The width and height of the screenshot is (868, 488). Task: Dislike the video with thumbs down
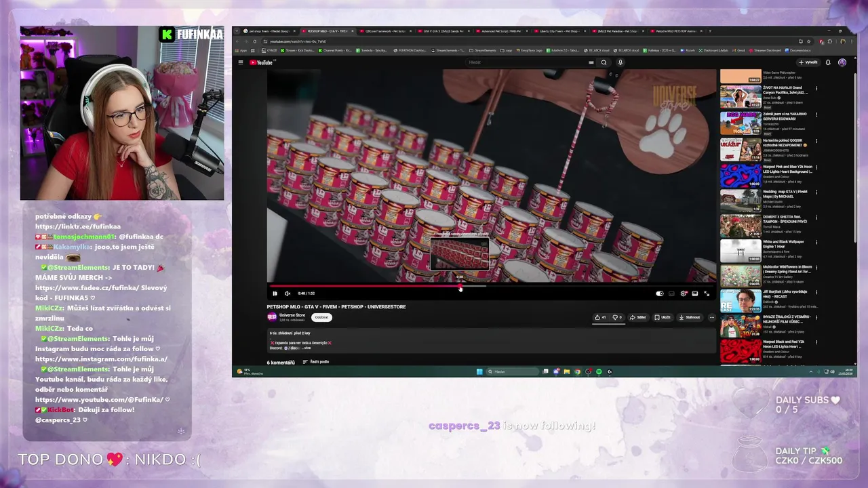[x=617, y=317]
